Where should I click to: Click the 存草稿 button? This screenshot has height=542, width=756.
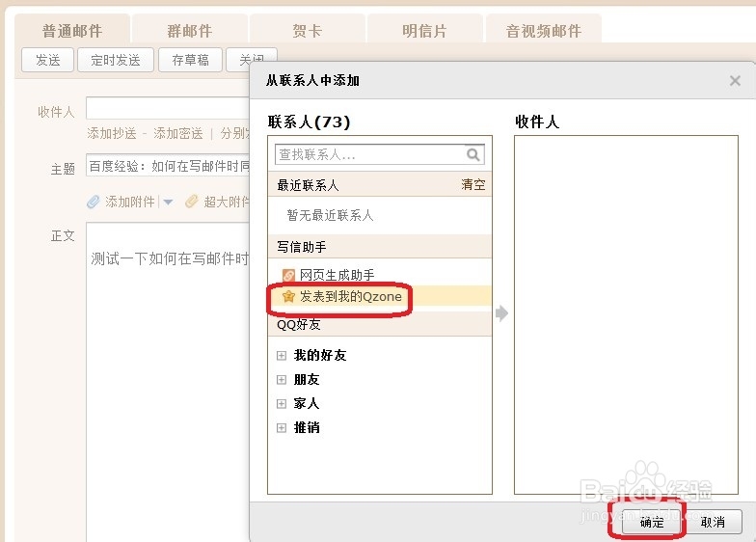click(191, 60)
